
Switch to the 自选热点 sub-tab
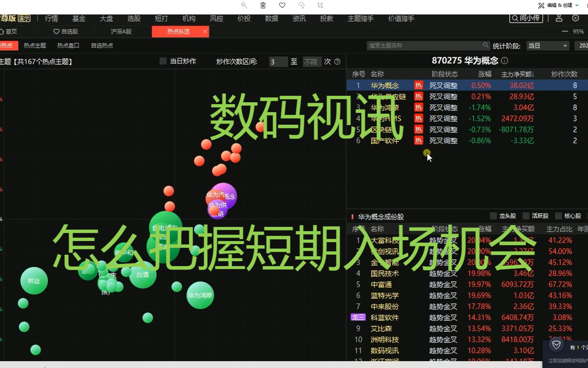[102, 45]
